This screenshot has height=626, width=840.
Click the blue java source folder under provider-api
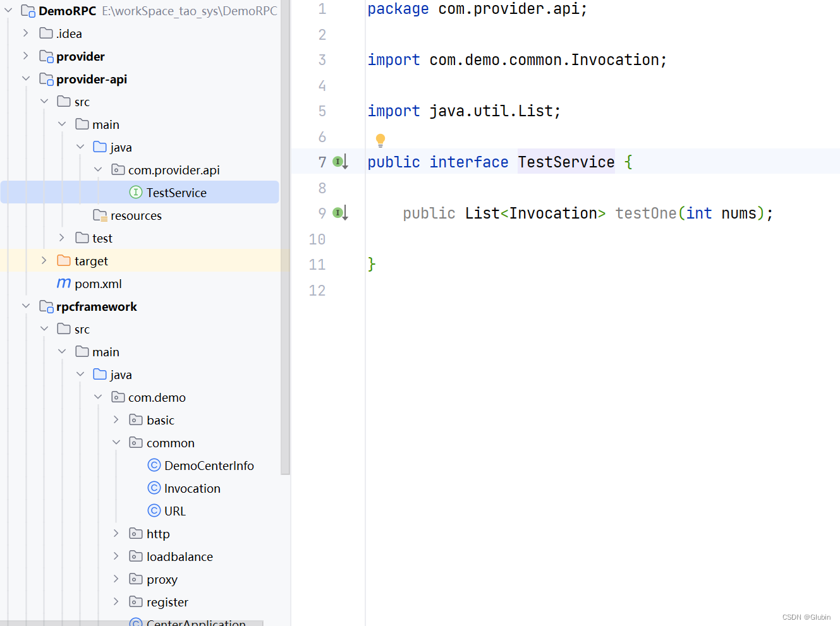coord(100,147)
